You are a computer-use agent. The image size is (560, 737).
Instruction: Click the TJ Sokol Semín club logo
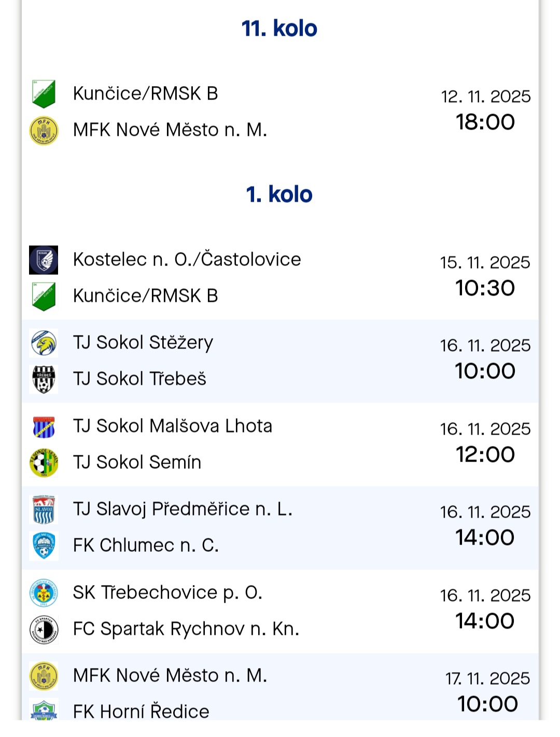(x=44, y=463)
